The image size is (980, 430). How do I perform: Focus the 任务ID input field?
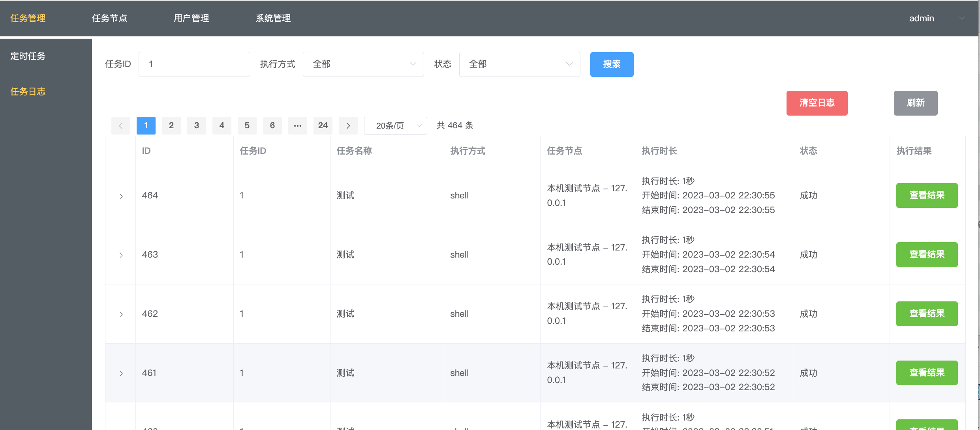coord(194,64)
